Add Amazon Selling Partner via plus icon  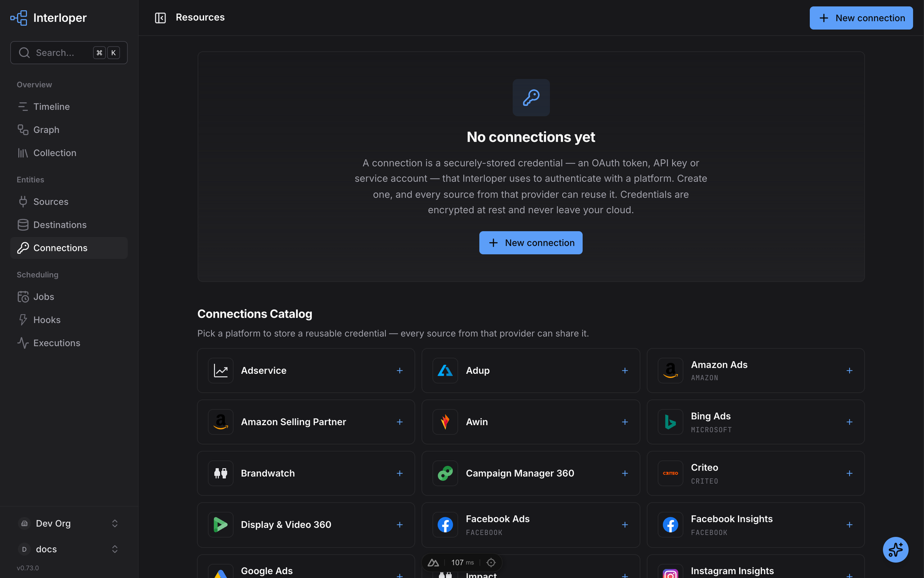[x=400, y=422]
